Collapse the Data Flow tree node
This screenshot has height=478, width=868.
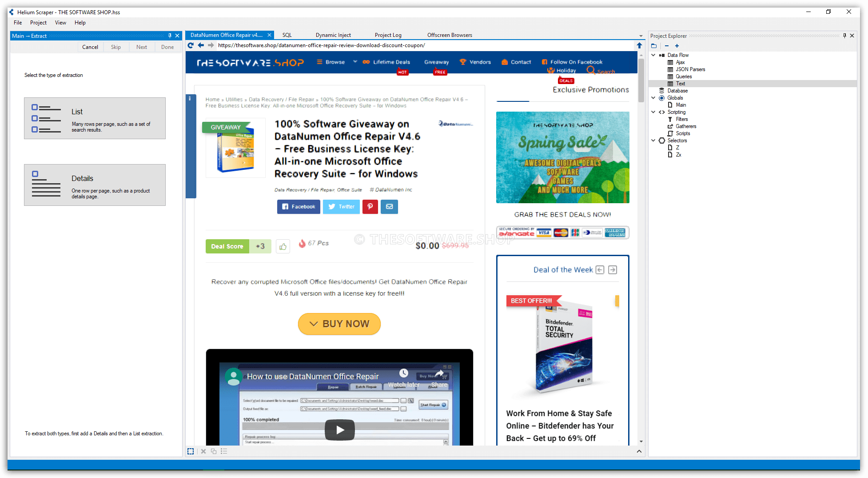(x=653, y=55)
